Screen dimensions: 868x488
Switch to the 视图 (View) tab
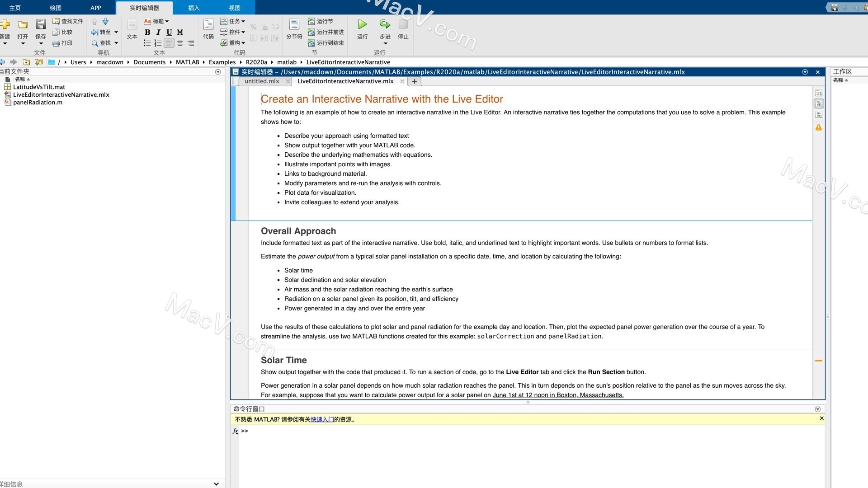pos(234,8)
